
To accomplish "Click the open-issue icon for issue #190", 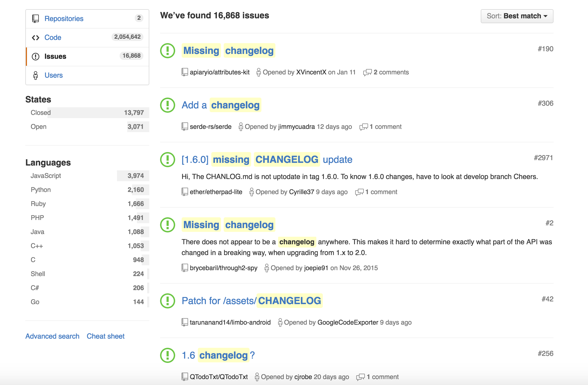I will click(x=168, y=50).
